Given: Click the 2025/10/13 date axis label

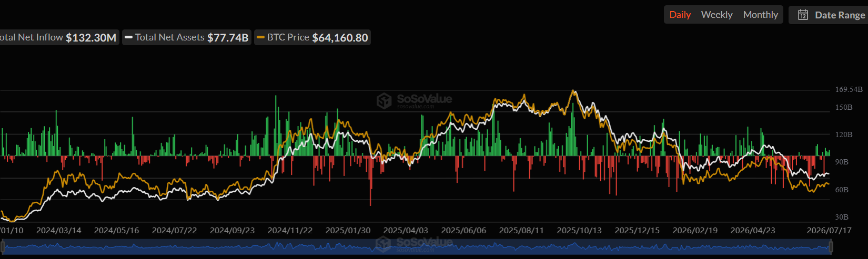Looking at the screenshot, I should pos(579,231).
